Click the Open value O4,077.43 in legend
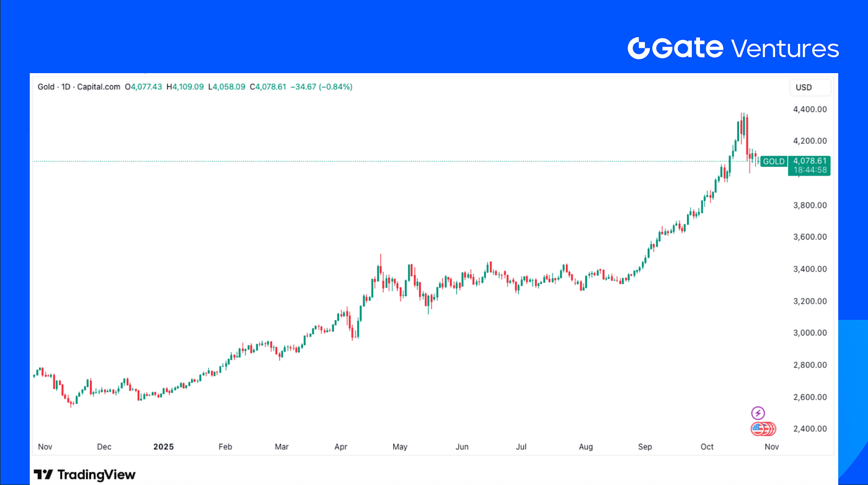Viewport: 868px width, 485px height. coord(144,87)
